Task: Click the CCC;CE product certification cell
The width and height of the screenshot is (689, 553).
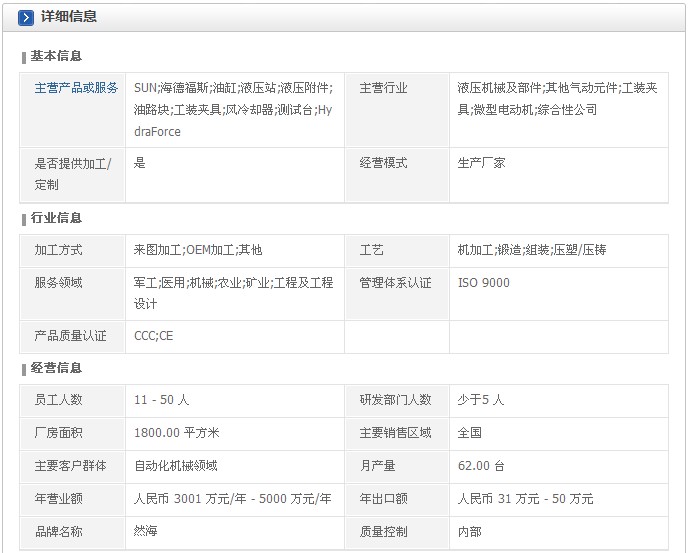Action: pos(235,336)
